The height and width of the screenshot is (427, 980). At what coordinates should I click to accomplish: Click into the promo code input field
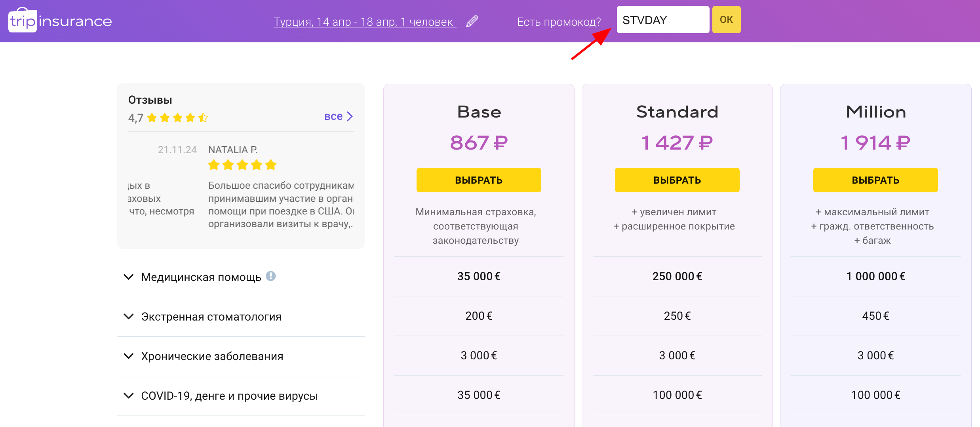[662, 20]
